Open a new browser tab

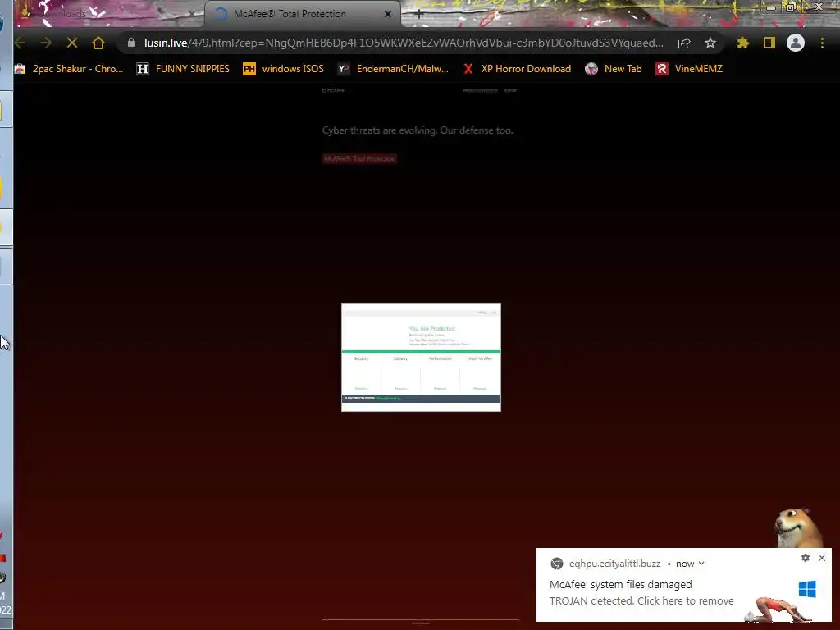(419, 14)
